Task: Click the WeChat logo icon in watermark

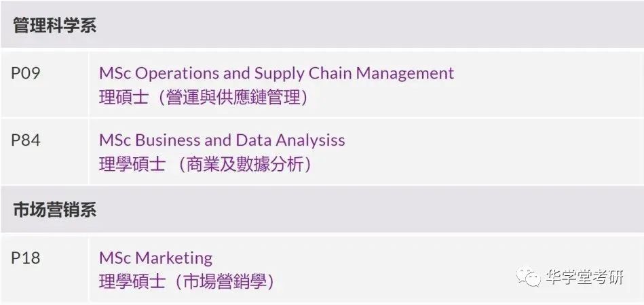Action: (529, 277)
